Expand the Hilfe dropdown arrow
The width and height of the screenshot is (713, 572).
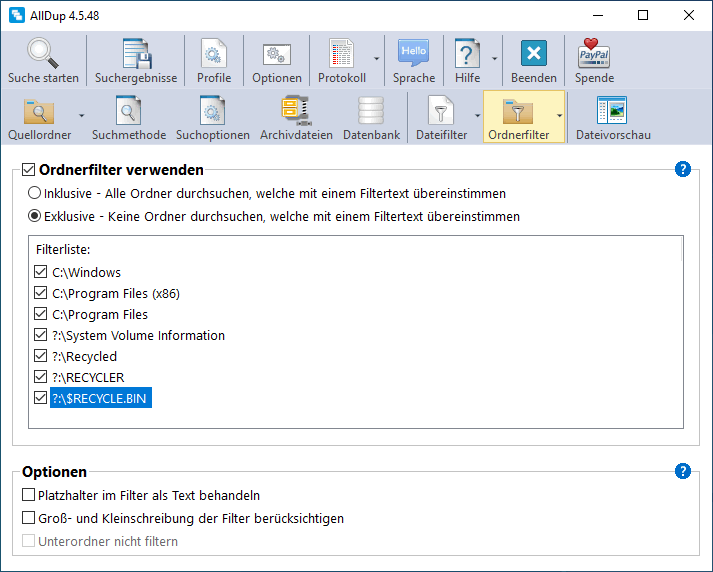494,59
